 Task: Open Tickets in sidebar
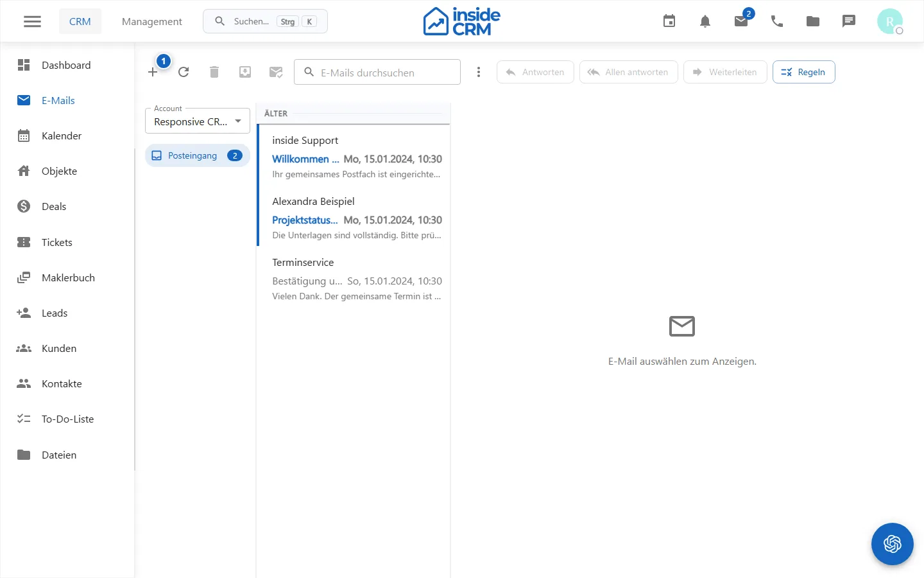(x=67, y=242)
